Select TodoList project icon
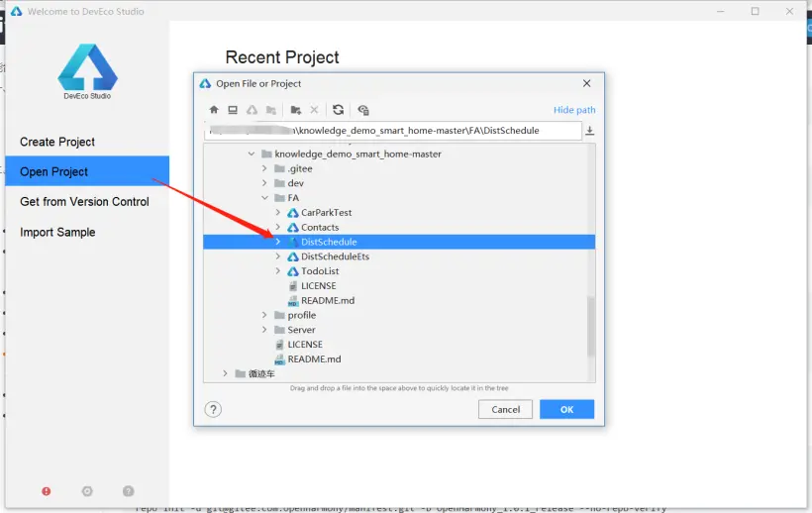 [x=293, y=271]
